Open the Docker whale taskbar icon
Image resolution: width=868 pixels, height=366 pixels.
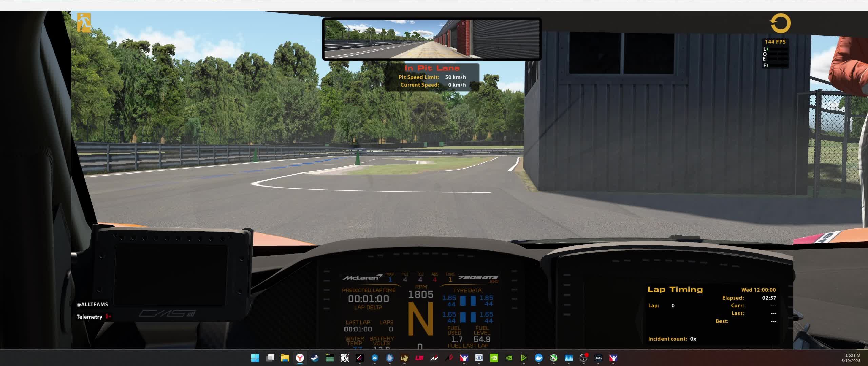pyautogui.click(x=538, y=358)
